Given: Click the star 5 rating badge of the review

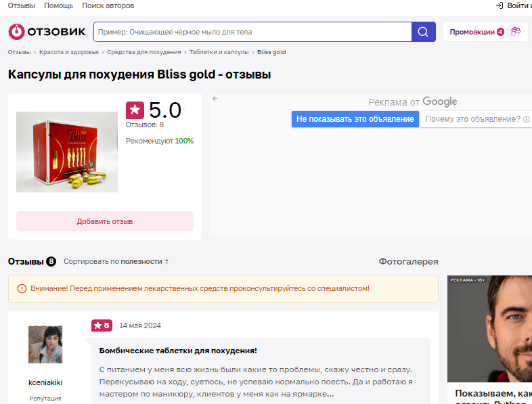Looking at the screenshot, I should [x=102, y=326].
